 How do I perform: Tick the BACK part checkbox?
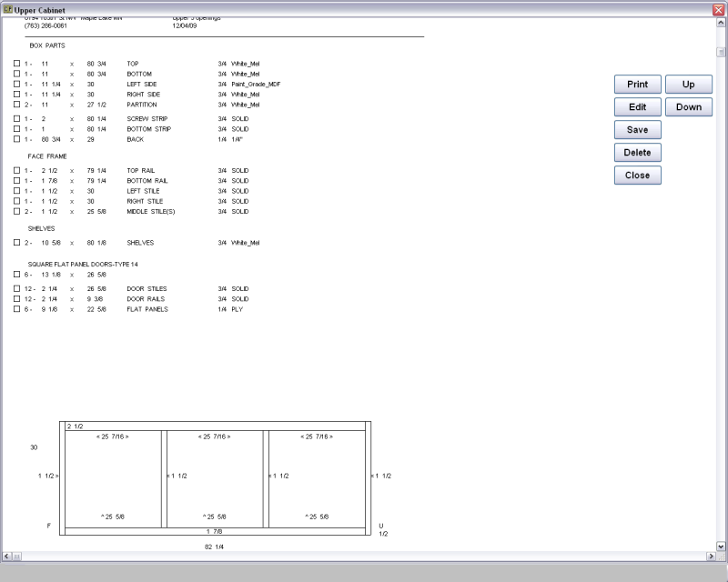[x=16, y=139]
